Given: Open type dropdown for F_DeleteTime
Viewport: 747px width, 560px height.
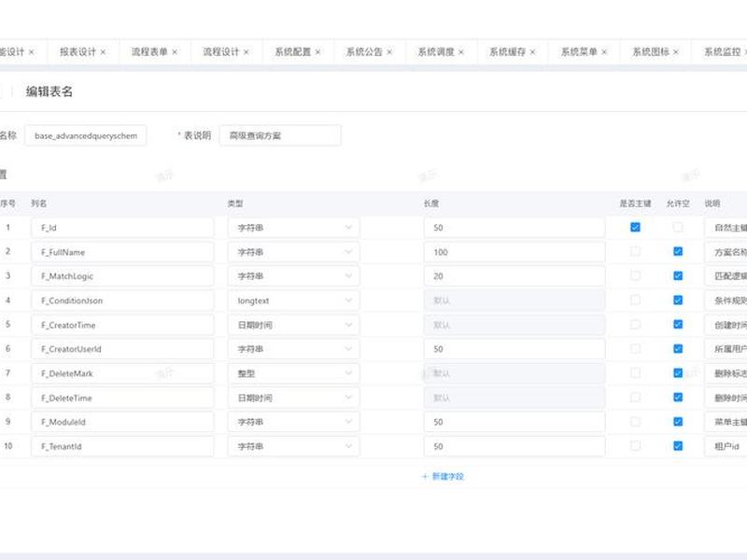Looking at the screenshot, I should (x=293, y=398).
